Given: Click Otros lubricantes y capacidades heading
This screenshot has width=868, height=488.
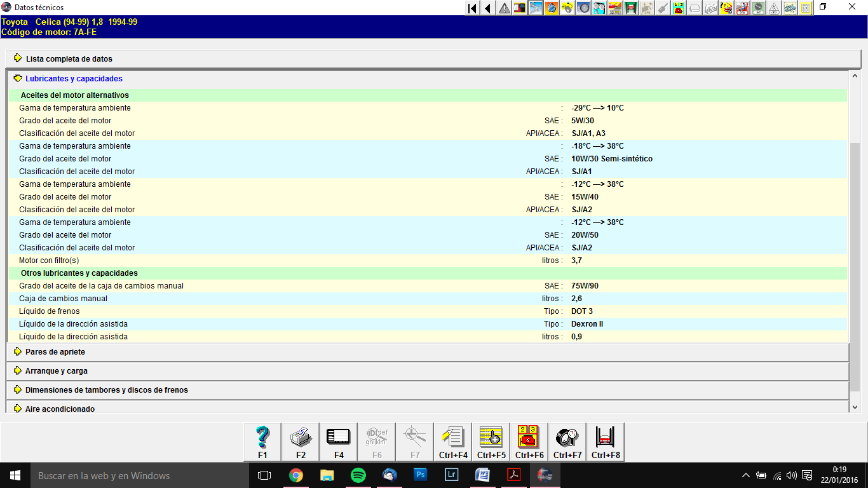Looking at the screenshot, I should tap(79, 273).
